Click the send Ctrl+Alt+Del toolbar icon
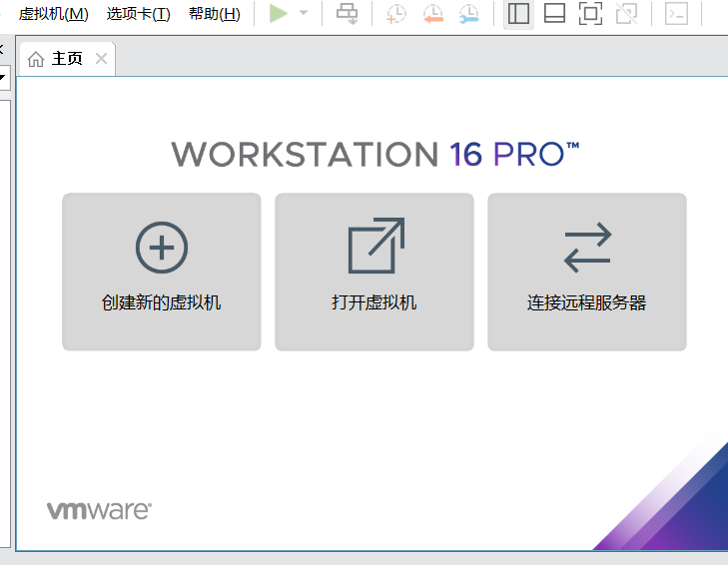This screenshot has width=728, height=565. 348,13
